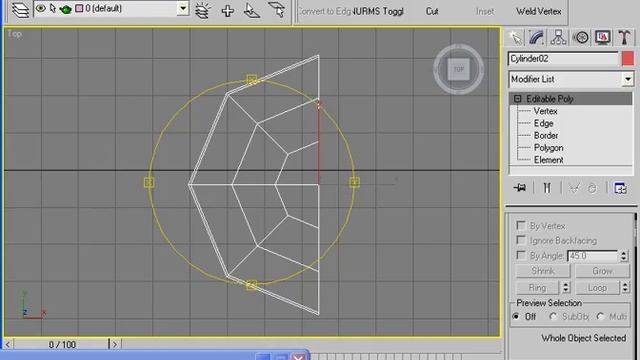Click the Grow selection button
This screenshot has height=360, width=640.
(602, 271)
